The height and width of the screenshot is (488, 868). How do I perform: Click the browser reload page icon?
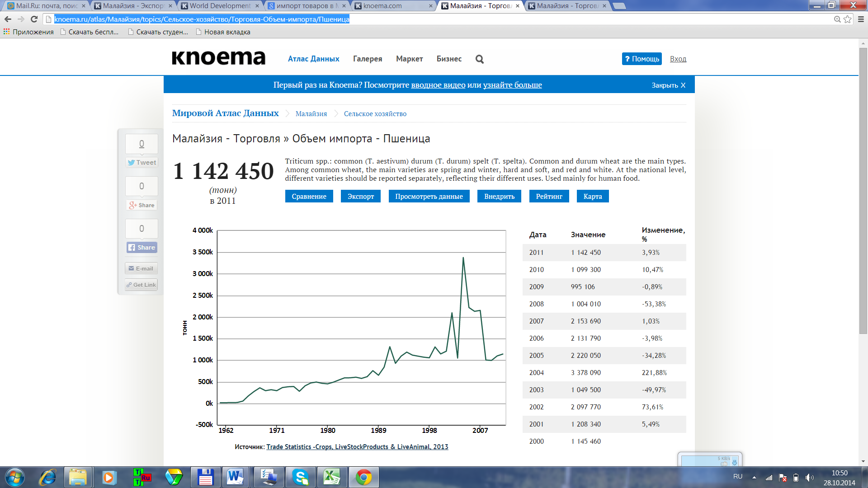tap(34, 19)
